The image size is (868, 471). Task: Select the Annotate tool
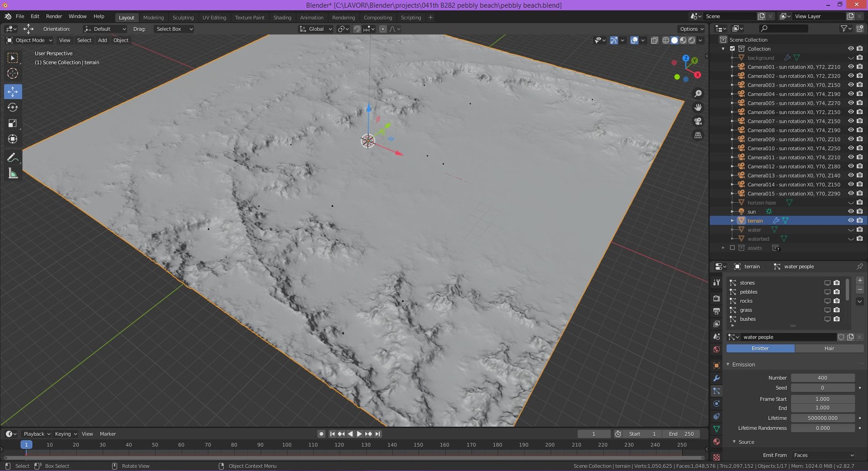(13, 157)
